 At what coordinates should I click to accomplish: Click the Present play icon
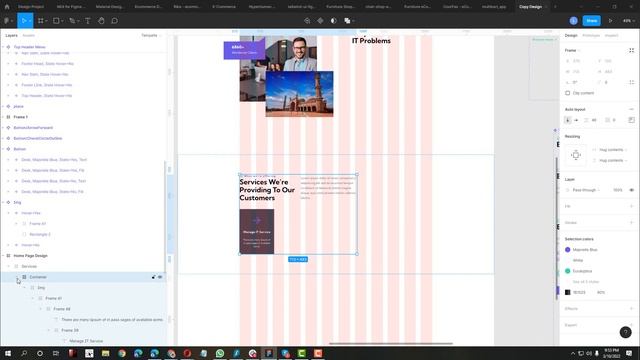611,20
